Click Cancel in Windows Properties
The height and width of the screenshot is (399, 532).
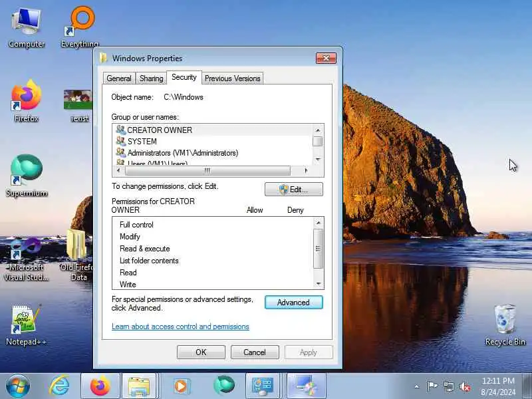coord(255,352)
